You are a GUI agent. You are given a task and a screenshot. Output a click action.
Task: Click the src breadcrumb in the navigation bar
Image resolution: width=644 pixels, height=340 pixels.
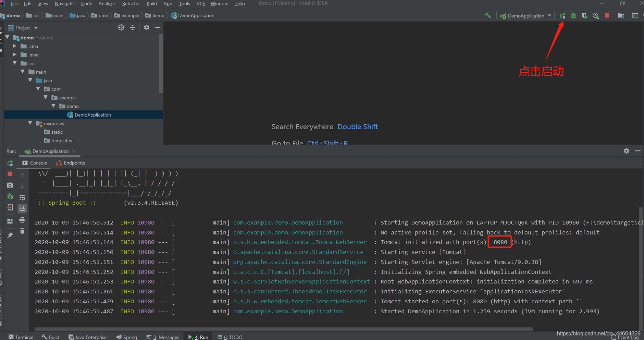33,15
